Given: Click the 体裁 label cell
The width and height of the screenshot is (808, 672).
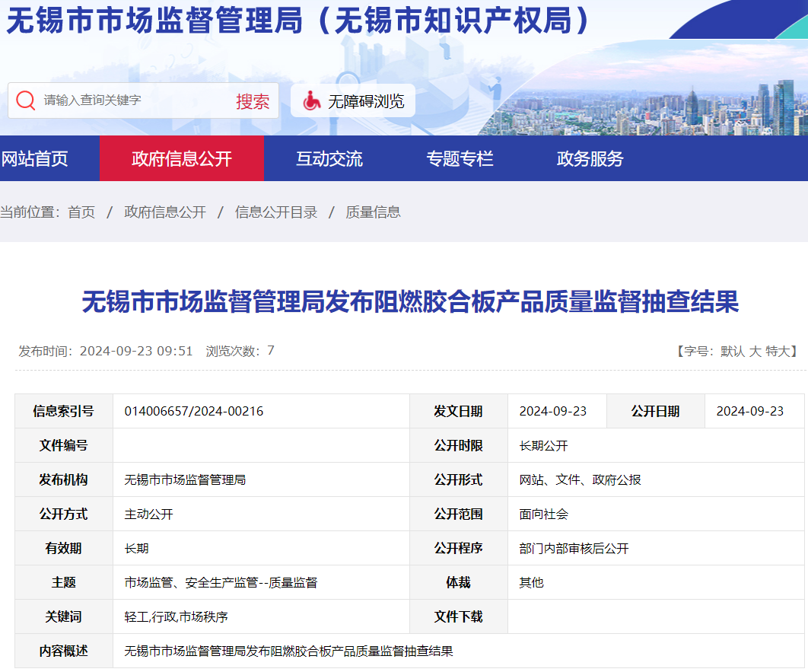Looking at the screenshot, I should [459, 582].
